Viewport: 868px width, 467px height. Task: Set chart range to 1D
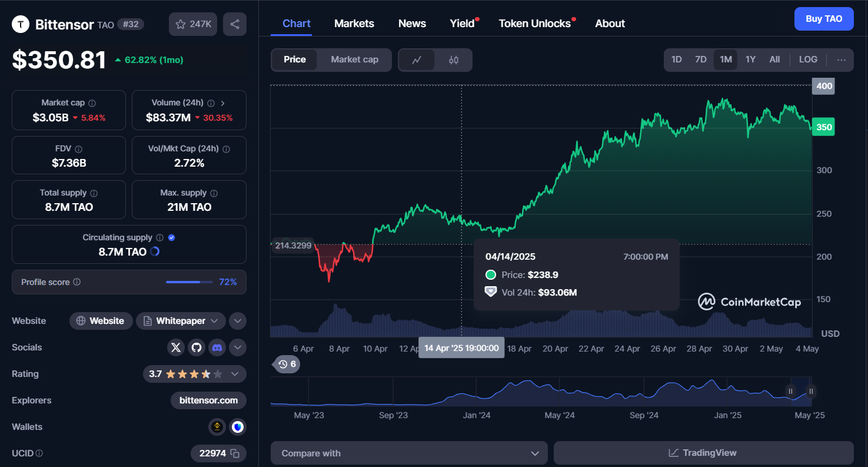coord(677,59)
